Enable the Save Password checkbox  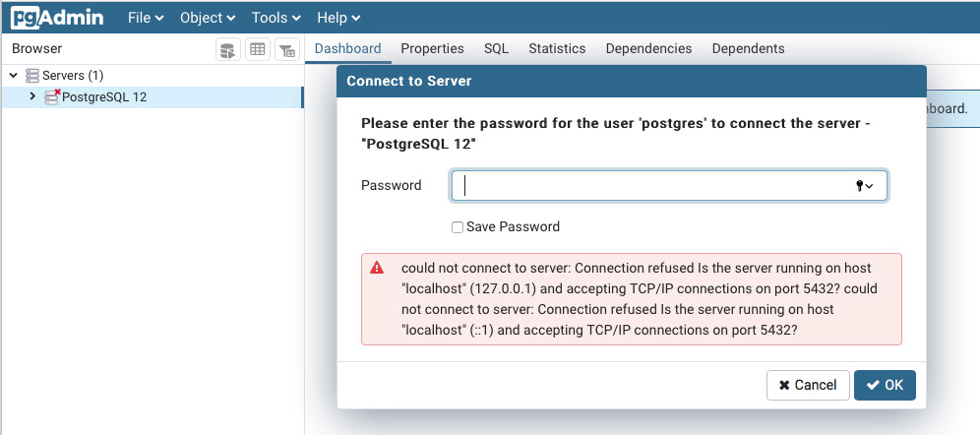tap(458, 227)
